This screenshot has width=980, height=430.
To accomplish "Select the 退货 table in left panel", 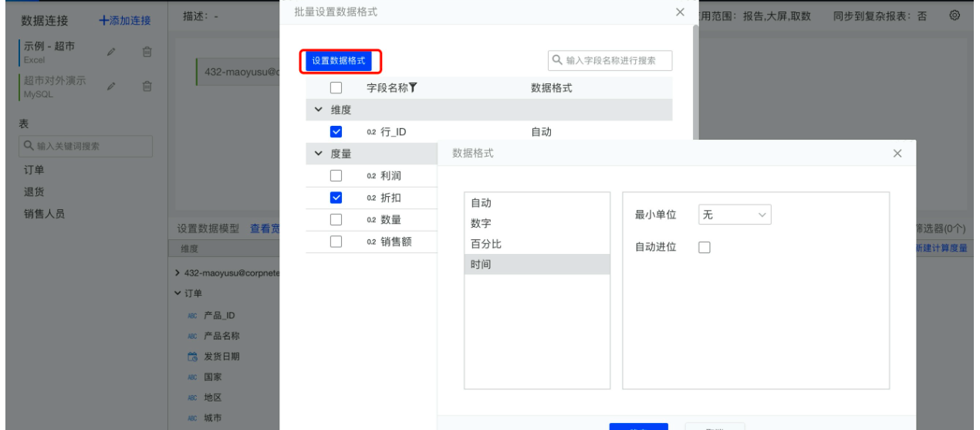I will click(35, 192).
